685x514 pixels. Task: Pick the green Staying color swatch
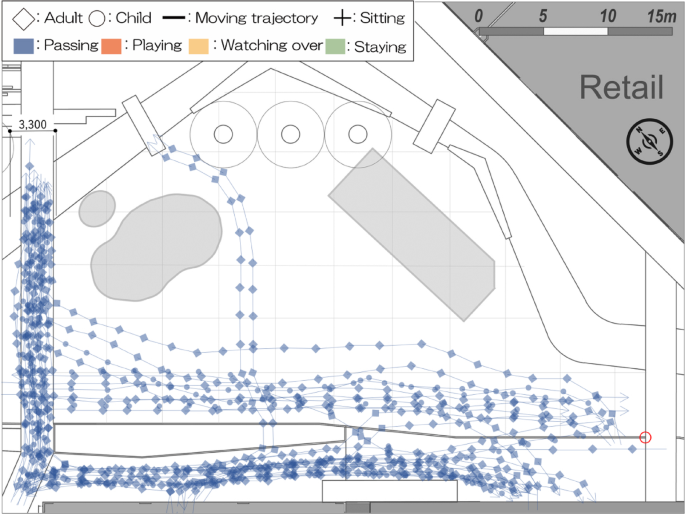[334, 46]
